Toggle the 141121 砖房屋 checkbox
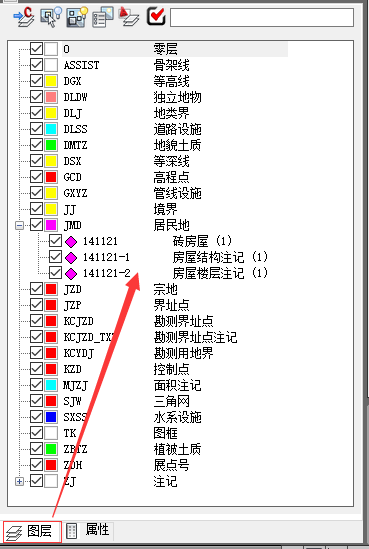This screenshot has width=369, height=549. [x=55, y=241]
